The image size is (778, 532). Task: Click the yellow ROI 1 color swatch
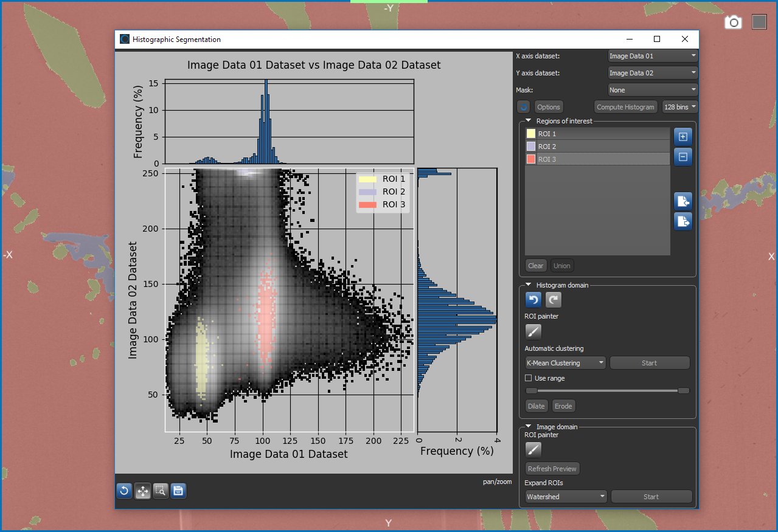pyautogui.click(x=530, y=134)
